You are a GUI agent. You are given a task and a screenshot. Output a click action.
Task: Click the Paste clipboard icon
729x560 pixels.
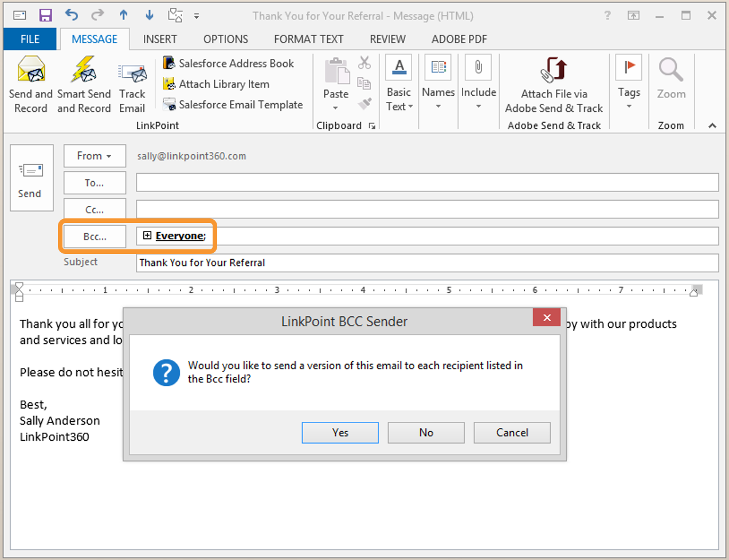336,71
